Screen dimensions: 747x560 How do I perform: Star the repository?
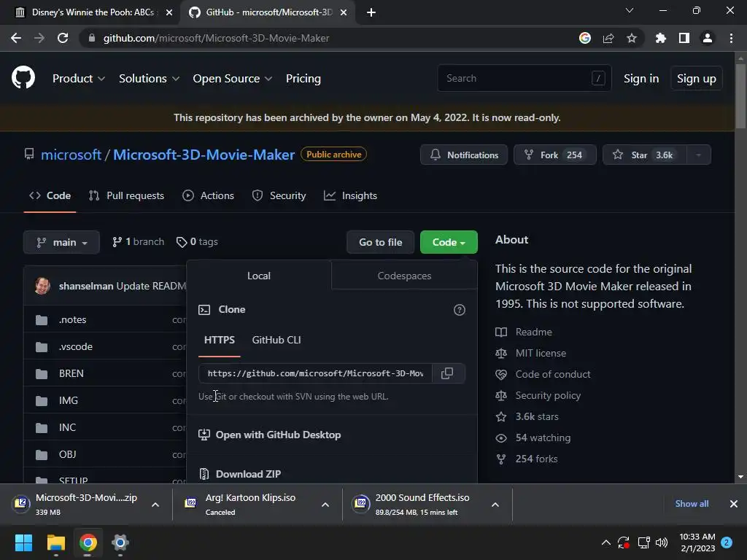pos(645,155)
